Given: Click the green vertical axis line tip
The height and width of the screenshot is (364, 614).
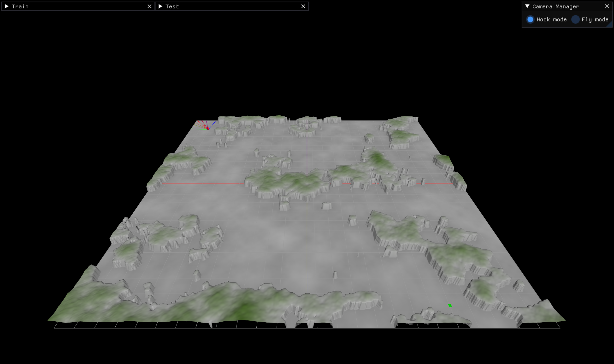Looking at the screenshot, I should 307,112.
